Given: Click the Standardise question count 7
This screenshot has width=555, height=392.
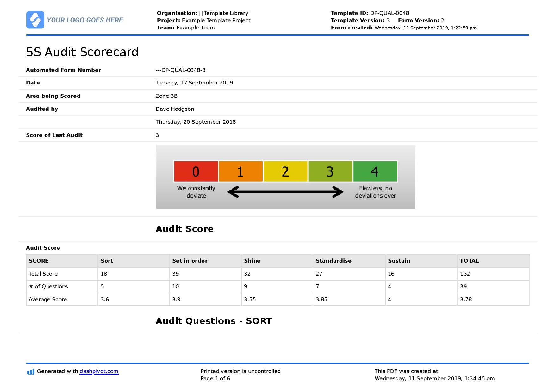Looking at the screenshot, I should (317, 286).
